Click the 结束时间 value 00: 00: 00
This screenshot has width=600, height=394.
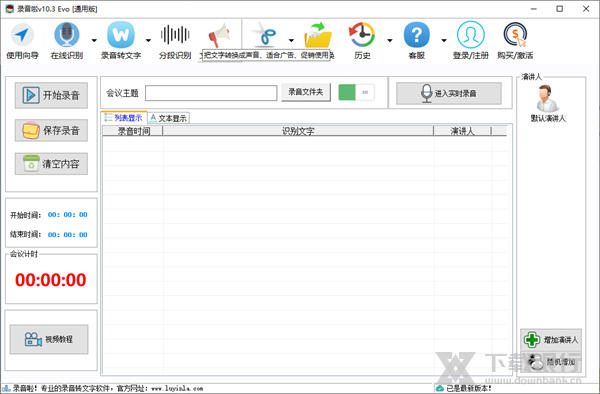(x=67, y=235)
